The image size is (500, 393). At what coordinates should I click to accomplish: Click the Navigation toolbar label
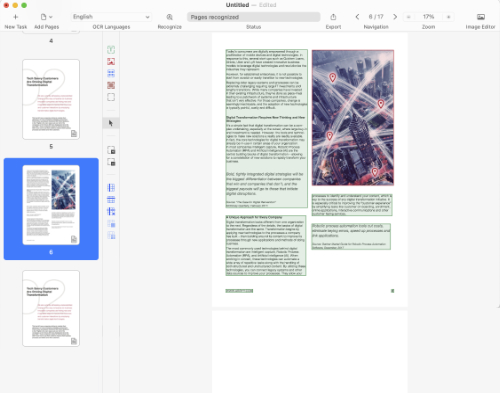(376, 27)
